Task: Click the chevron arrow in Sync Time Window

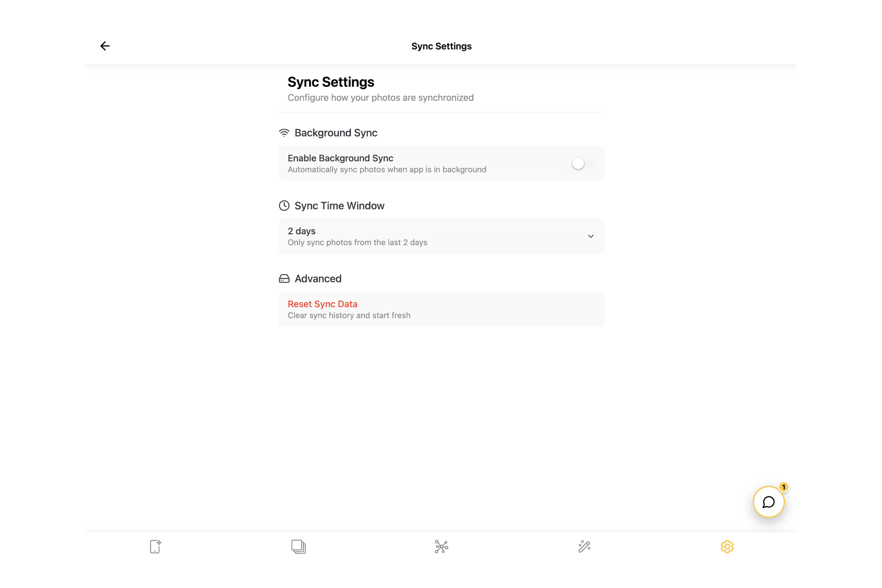Action: pyautogui.click(x=591, y=236)
